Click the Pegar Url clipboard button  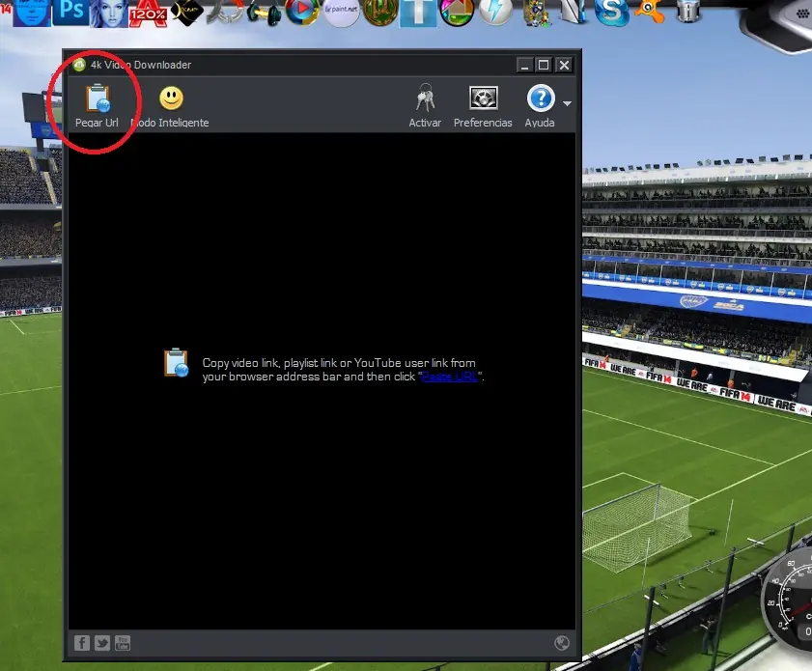point(97,106)
